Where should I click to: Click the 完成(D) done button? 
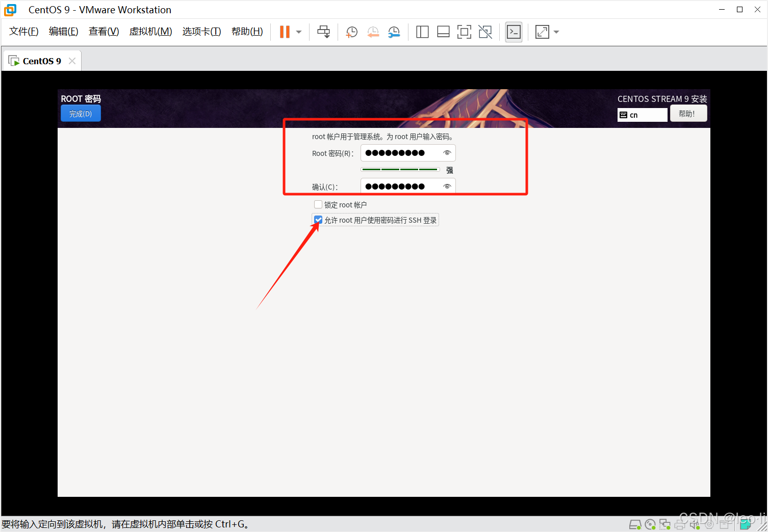81,114
